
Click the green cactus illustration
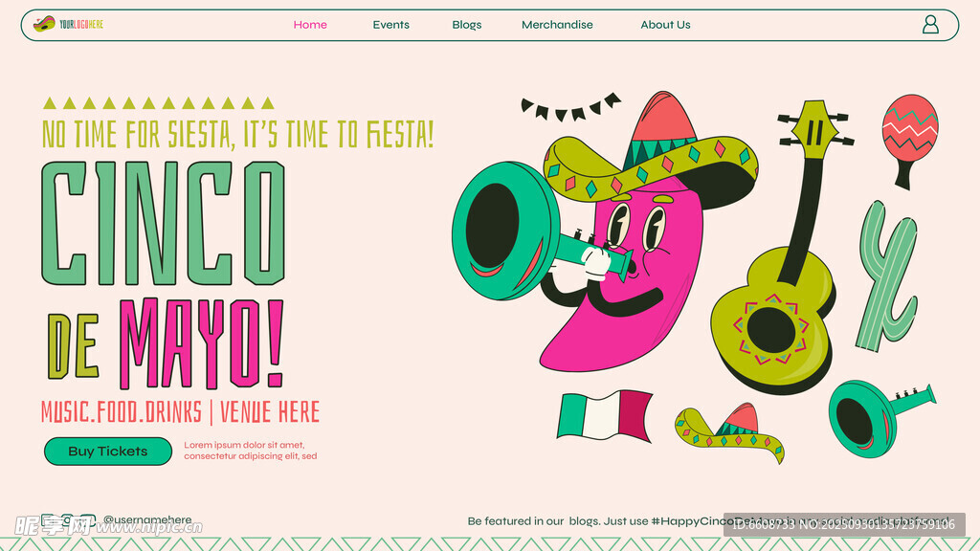point(885,274)
